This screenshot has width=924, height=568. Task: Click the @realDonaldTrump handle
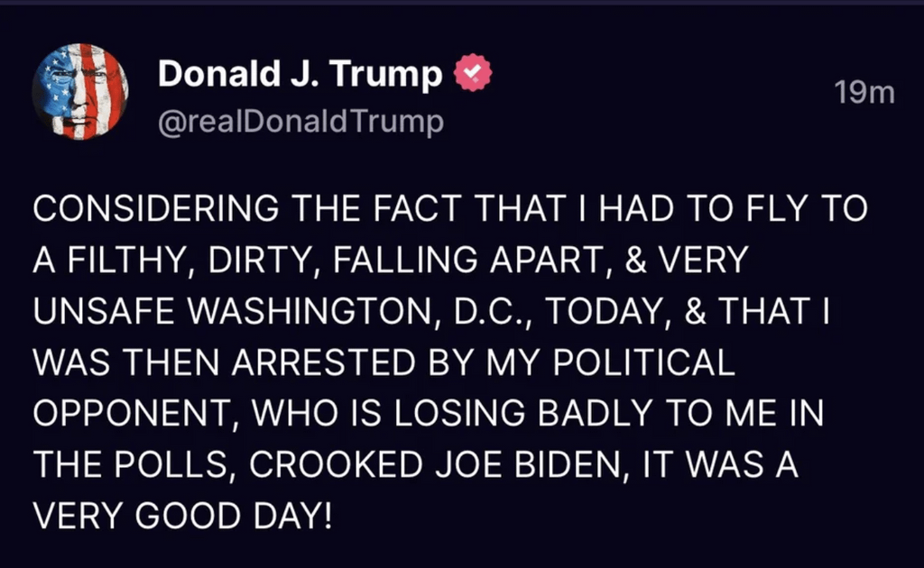(x=300, y=122)
